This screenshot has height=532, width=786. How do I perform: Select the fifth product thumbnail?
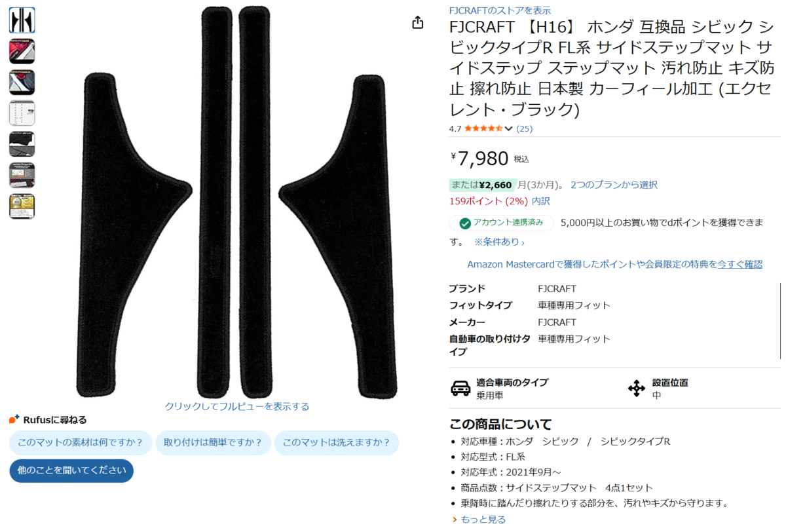tap(22, 144)
